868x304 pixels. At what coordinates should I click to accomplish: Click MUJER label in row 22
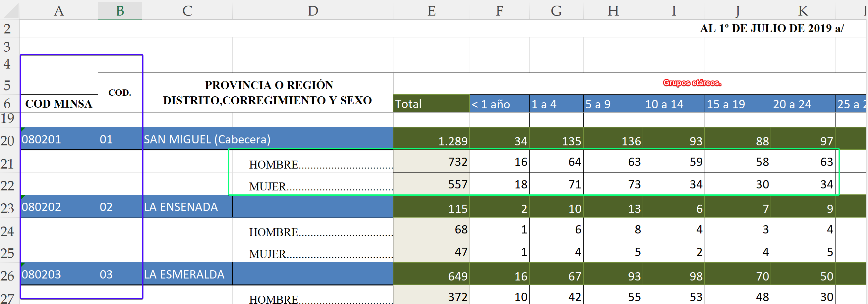coord(313,184)
